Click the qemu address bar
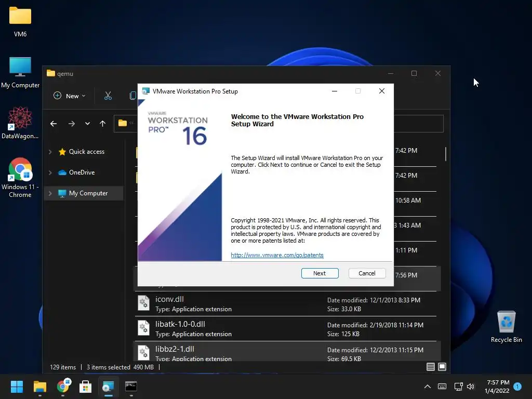 pyautogui.click(x=278, y=124)
